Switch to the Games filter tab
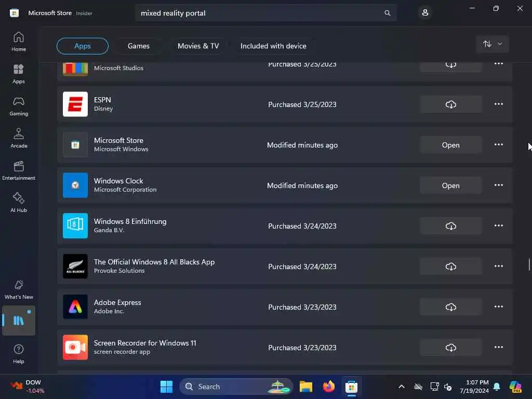This screenshot has height=399, width=532. pos(138,46)
